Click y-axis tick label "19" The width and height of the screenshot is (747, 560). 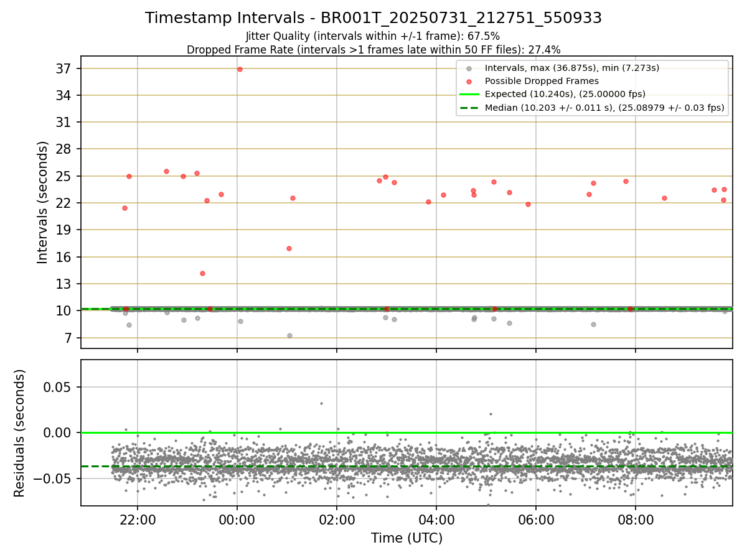click(x=64, y=230)
